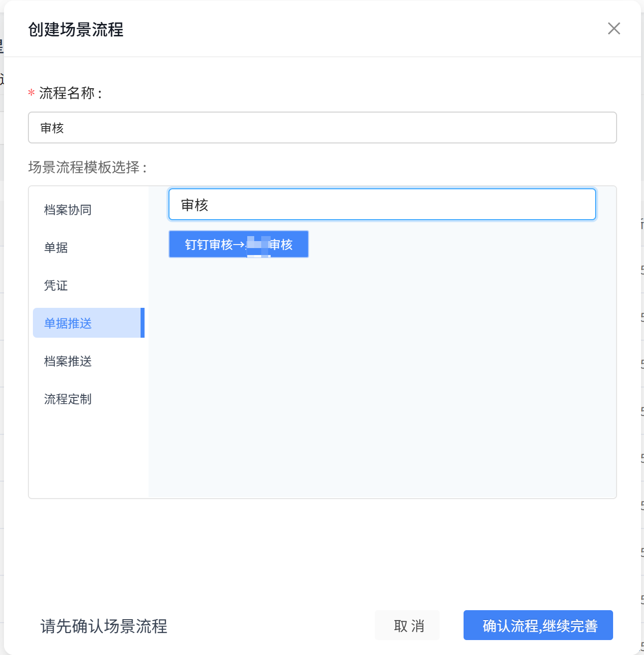Choose the highlighted 单据推送 category
Viewport: 644px width, 655px height.
tap(68, 323)
